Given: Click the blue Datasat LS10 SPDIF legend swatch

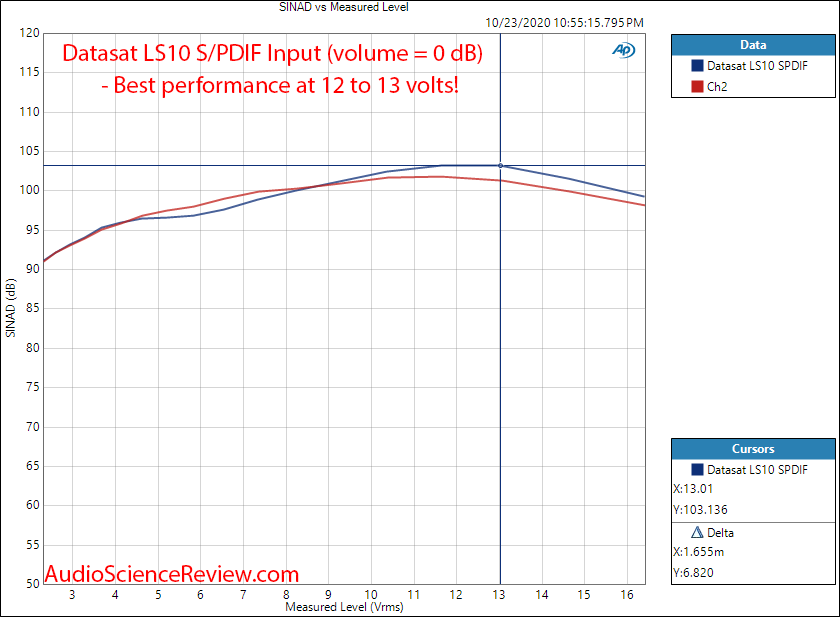Looking at the screenshot, I should pos(697,66).
